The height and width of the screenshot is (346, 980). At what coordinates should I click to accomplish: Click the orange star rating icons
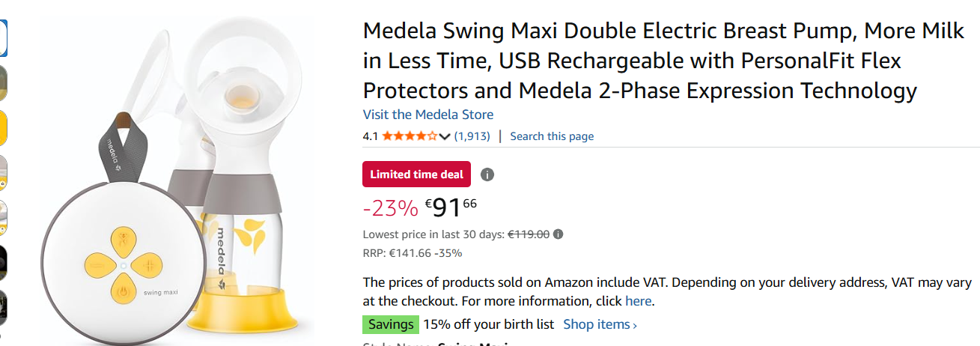tap(410, 136)
